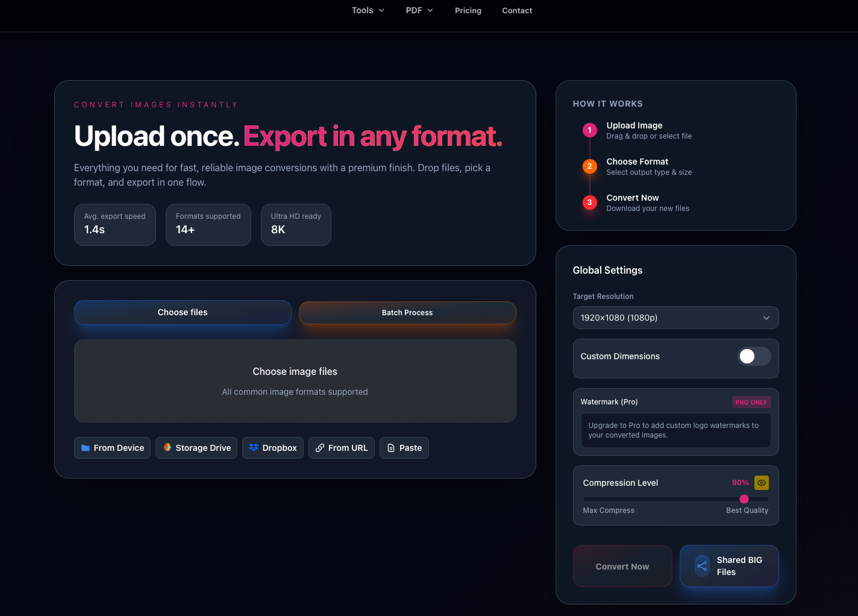Open the Pricing page
Viewport: 858px width, 616px height.
coord(468,10)
